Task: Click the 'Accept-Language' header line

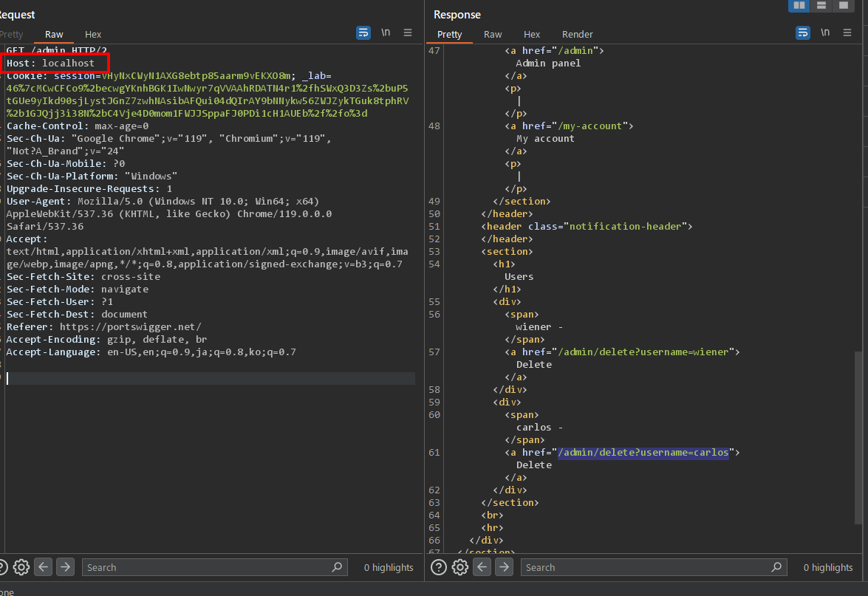Action: 151,352
